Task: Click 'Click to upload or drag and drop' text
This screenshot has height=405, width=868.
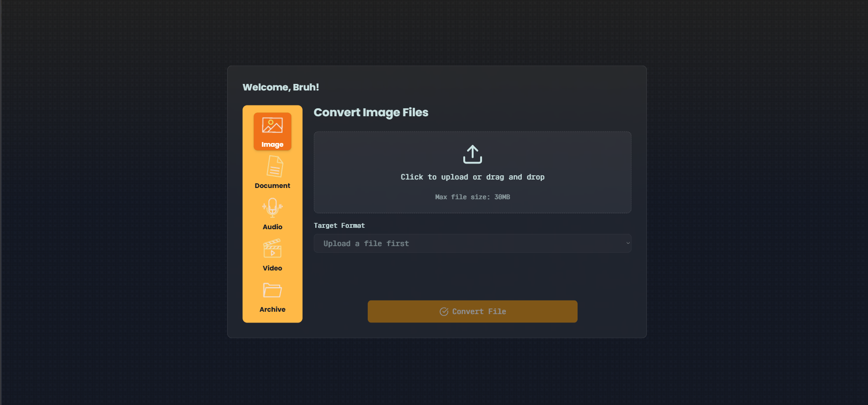Action: (472, 177)
